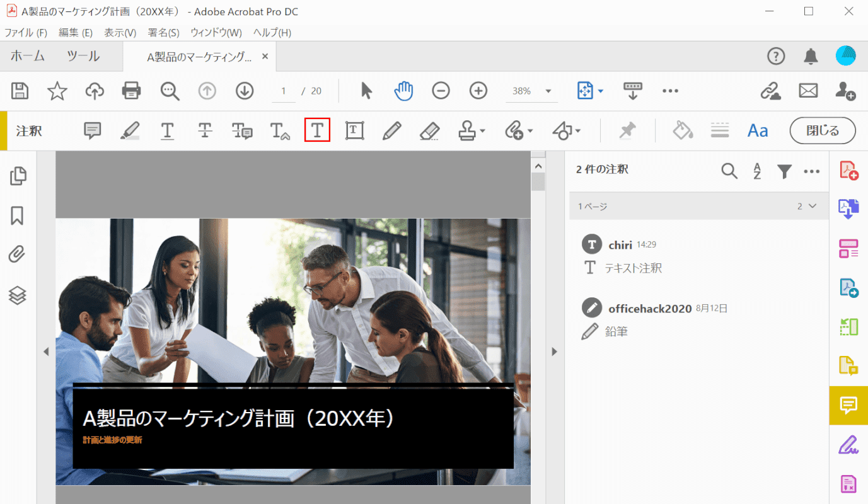
Task: Activate the selection arrow tool
Action: click(366, 91)
